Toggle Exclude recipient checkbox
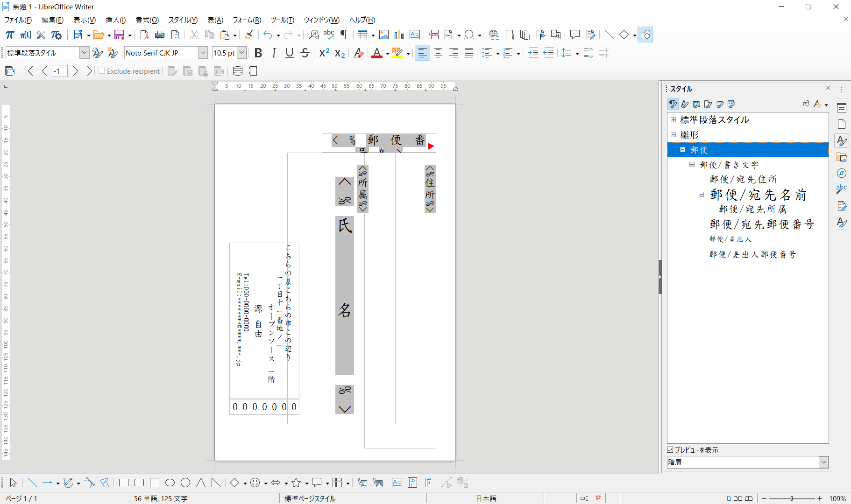851x504 pixels. (102, 71)
